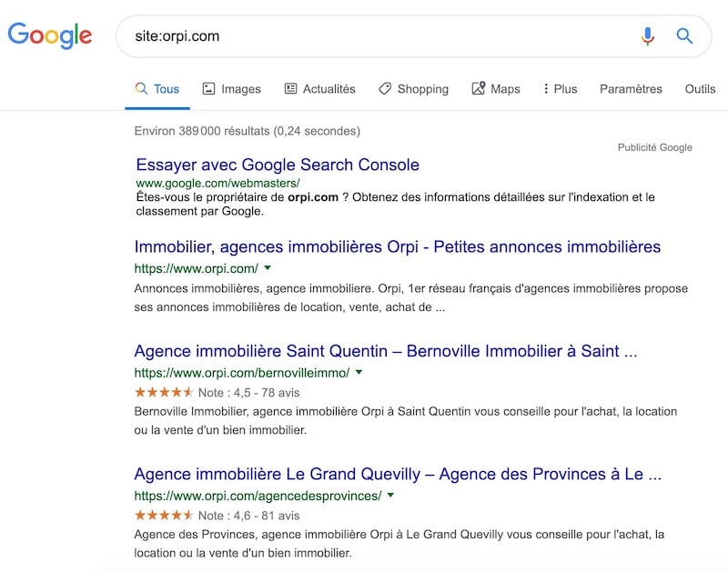
Task: Open Outils search tools
Action: [x=700, y=89]
